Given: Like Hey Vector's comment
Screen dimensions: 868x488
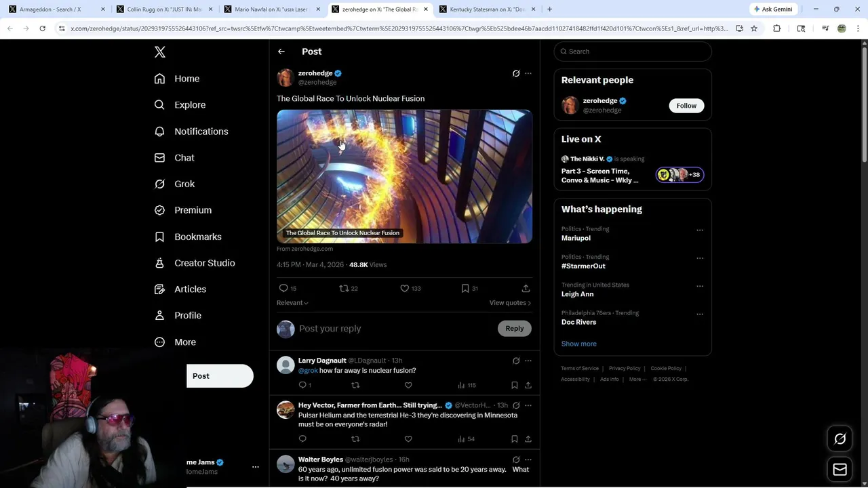Looking at the screenshot, I should [408, 439].
